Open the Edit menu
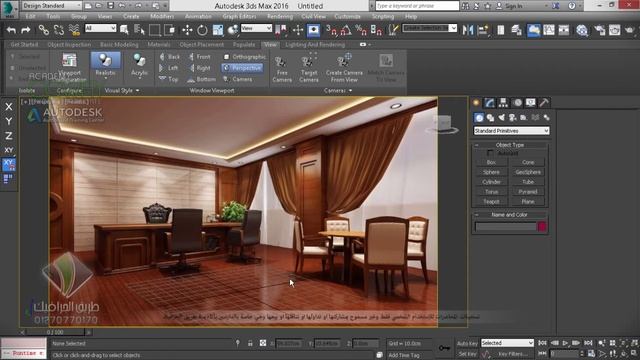This screenshot has height=360, width=640. (31, 17)
